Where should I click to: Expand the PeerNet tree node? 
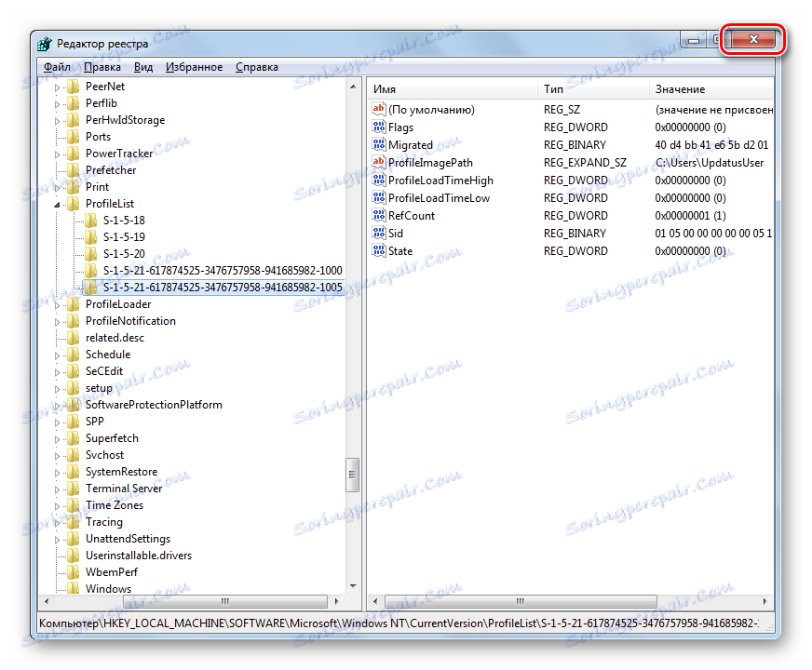tap(57, 87)
